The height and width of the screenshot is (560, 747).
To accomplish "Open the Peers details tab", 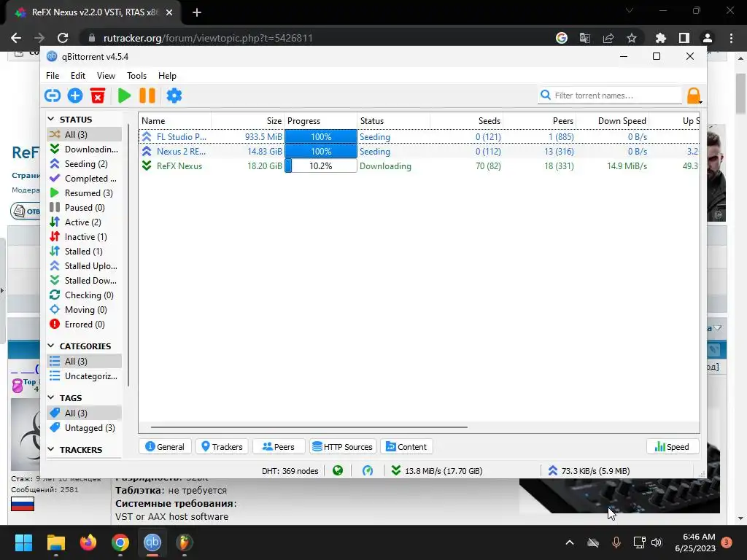I will pos(278,447).
